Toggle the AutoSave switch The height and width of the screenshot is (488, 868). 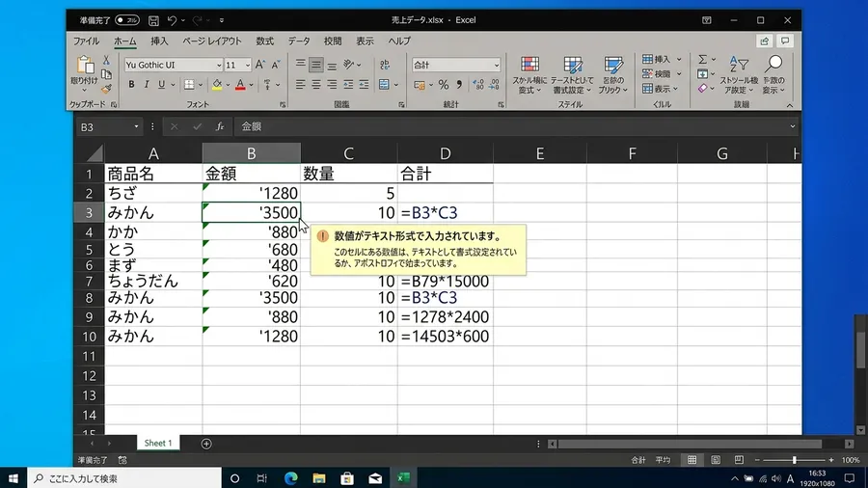(127, 20)
